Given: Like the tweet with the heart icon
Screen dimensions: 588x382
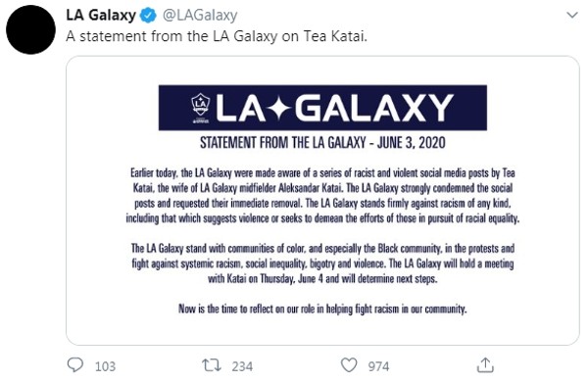Looking at the screenshot, I should (x=349, y=365).
